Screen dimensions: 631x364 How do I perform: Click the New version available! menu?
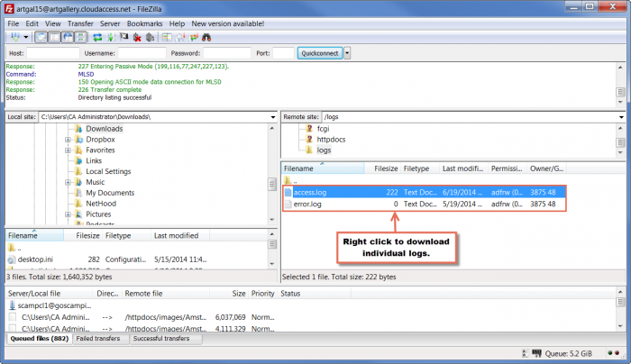(x=228, y=23)
